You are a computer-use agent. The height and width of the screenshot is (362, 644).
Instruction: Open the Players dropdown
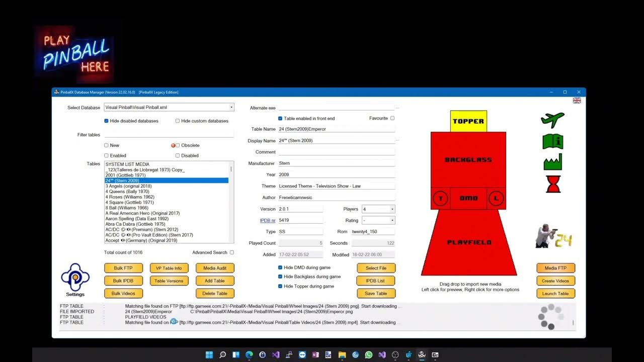392,209
